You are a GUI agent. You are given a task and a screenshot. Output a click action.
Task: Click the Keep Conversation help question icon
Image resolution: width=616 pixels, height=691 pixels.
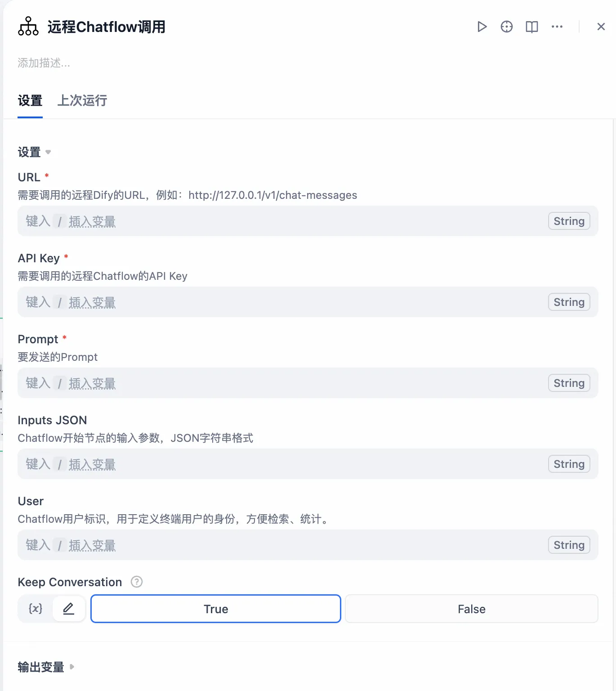(137, 582)
